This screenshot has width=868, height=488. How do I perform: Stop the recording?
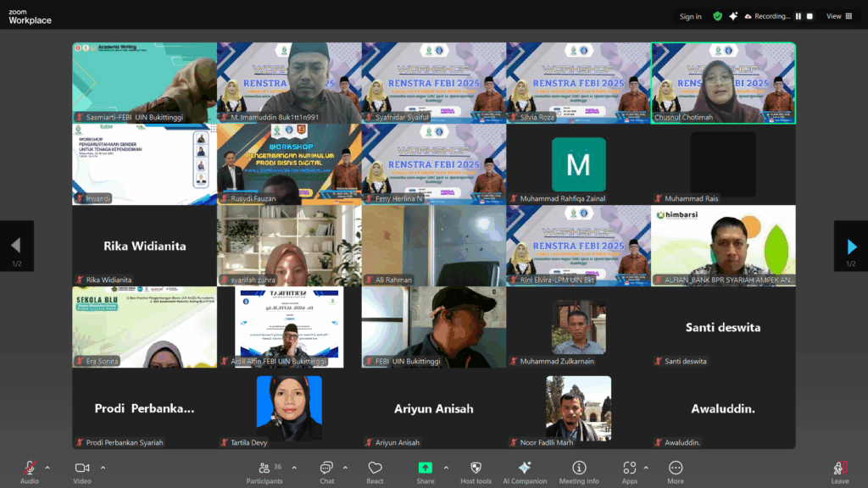tap(810, 16)
